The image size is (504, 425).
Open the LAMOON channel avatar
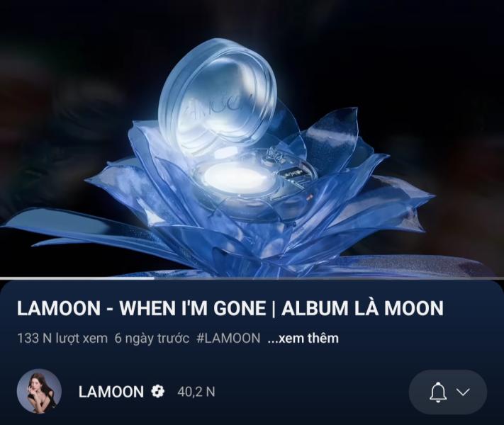coord(39,391)
